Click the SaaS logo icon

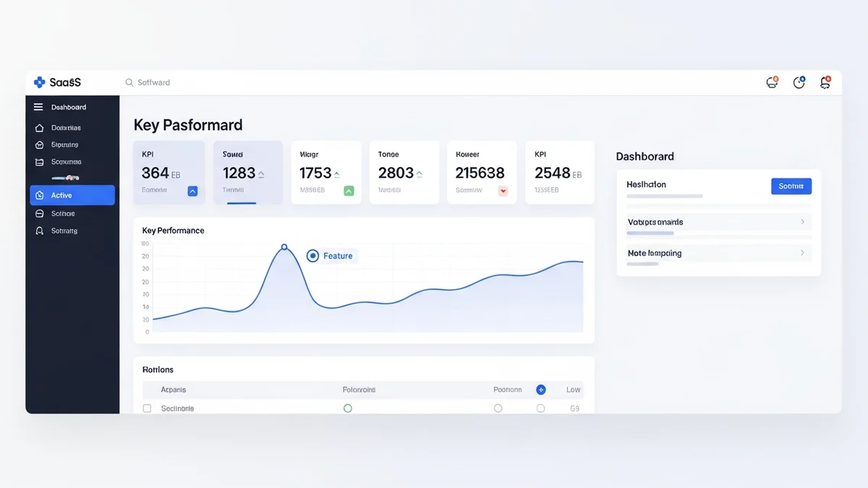(39, 82)
